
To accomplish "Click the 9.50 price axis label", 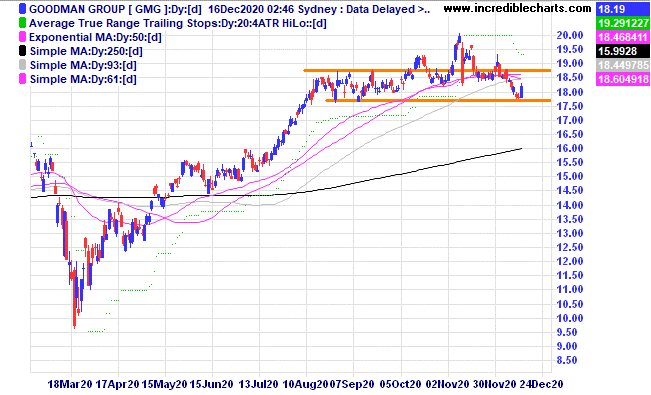I will [x=567, y=332].
